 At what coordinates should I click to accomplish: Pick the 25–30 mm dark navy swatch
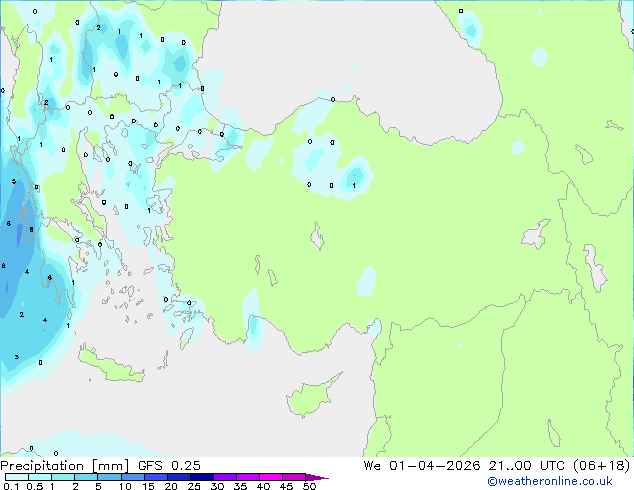[x=202, y=477]
